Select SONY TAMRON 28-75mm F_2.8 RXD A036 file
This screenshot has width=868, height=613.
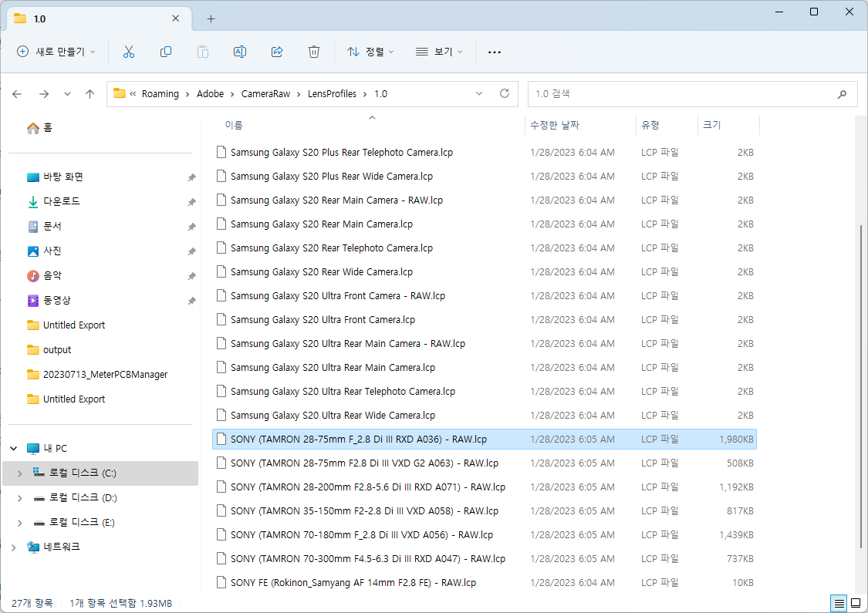pos(485,440)
